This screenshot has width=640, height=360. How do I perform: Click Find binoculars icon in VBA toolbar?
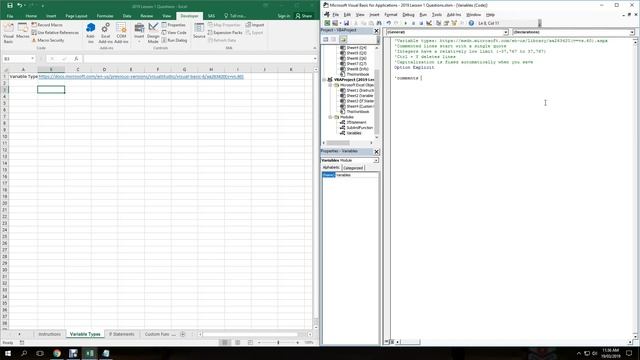tap(380, 23)
